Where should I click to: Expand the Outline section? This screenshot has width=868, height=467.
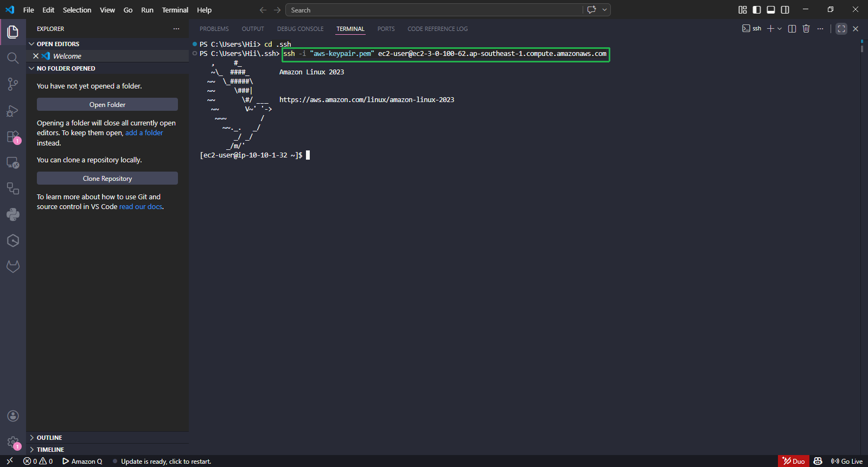click(108, 438)
